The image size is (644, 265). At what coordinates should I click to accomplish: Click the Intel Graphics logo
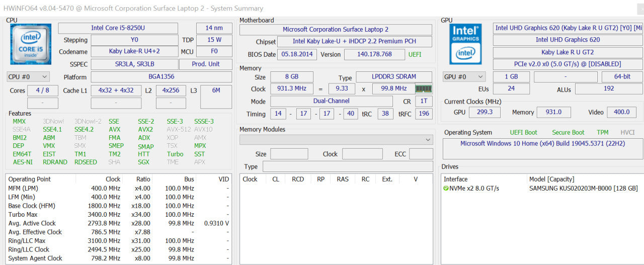(x=465, y=44)
